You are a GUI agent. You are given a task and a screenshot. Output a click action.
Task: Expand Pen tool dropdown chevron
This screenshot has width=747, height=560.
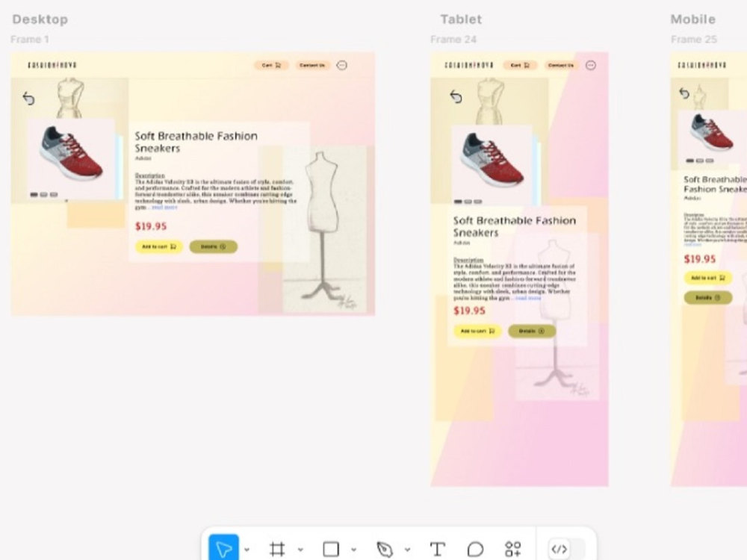pos(408,550)
